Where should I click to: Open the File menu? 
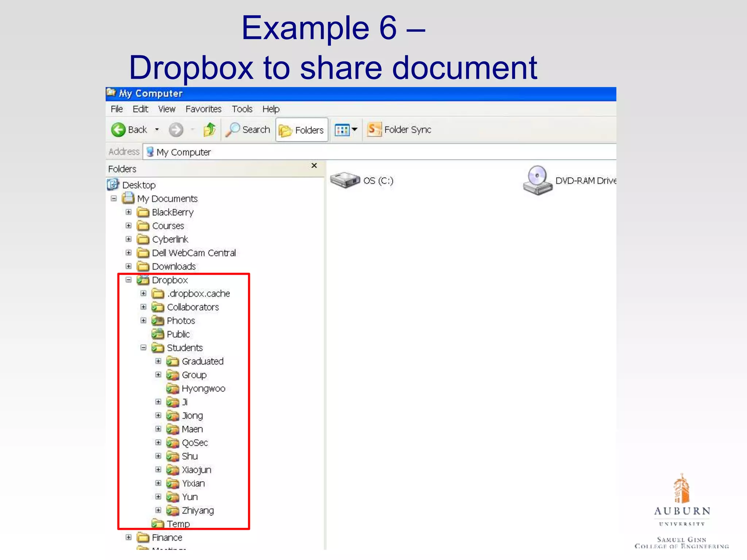(x=117, y=109)
